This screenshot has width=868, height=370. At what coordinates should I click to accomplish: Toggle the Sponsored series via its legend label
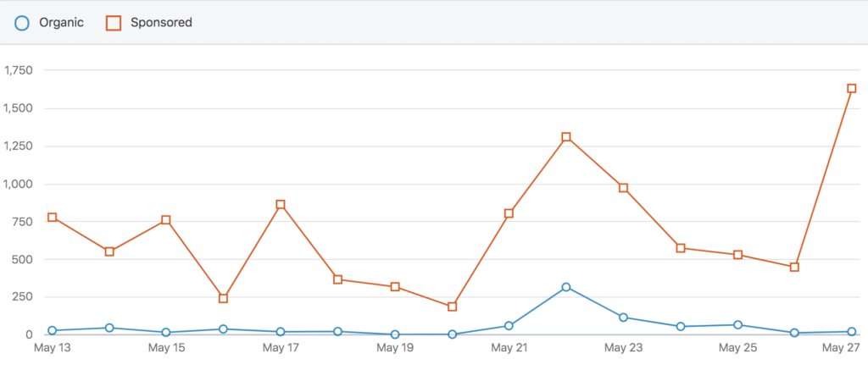160,23
